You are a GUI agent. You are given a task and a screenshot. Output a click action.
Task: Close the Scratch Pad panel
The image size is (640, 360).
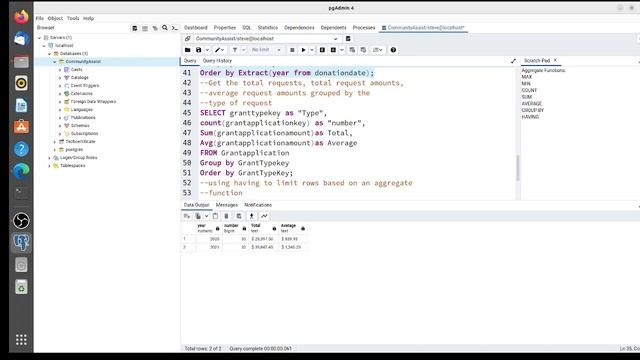point(555,60)
